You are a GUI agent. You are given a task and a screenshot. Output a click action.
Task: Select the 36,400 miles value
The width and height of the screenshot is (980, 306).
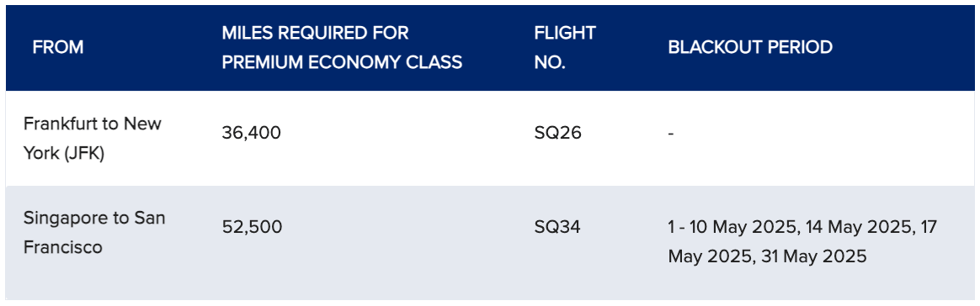(x=251, y=133)
